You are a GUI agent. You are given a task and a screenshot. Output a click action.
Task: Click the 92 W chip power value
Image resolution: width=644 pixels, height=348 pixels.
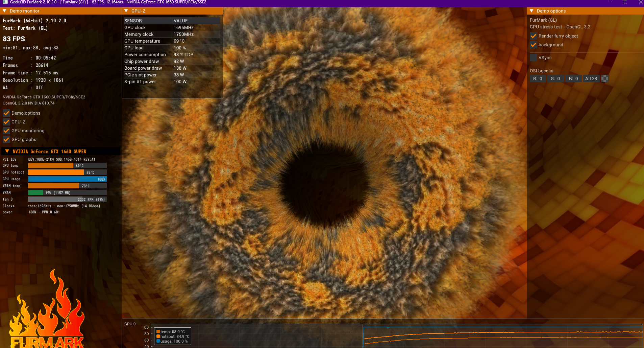pyautogui.click(x=179, y=61)
